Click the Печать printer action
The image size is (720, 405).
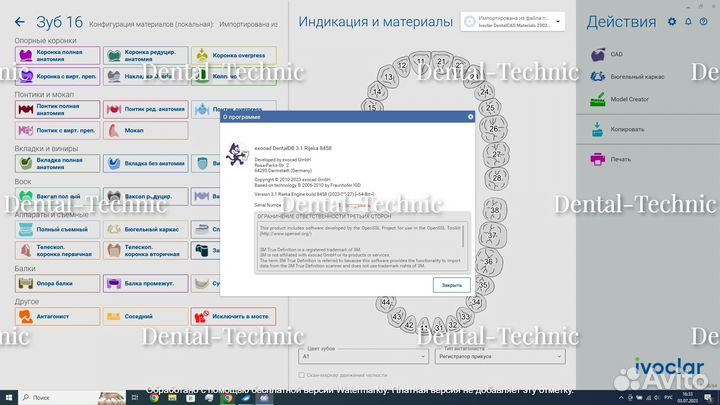611,159
